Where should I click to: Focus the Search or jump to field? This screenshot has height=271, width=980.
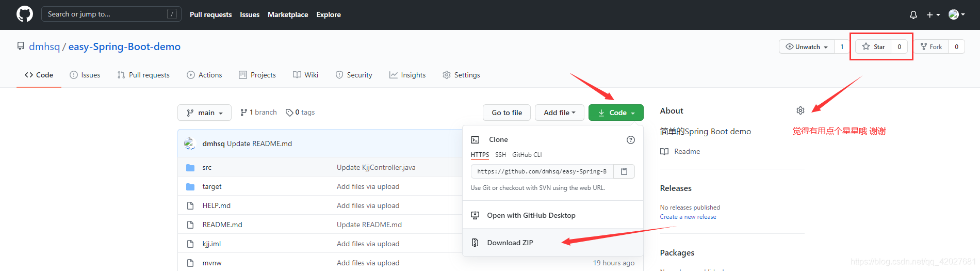[x=111, y=14]
